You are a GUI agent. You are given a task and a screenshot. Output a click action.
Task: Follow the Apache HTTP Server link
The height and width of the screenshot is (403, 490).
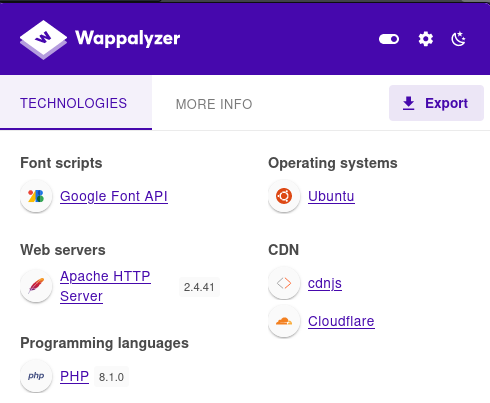(105, 286)
